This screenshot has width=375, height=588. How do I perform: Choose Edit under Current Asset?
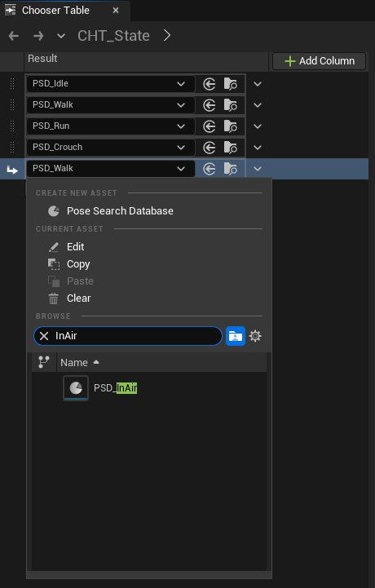tap(75, 247)
